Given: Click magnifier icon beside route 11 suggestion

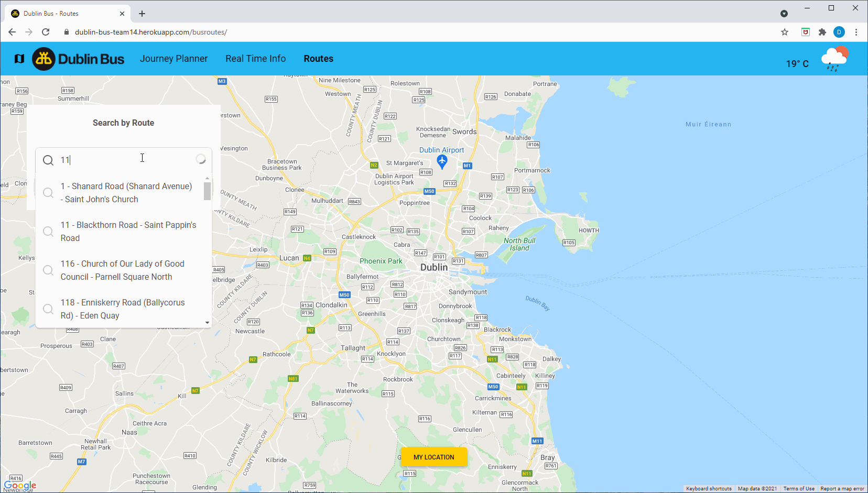Looking at the screenshot, I should [x=48, y=232].
